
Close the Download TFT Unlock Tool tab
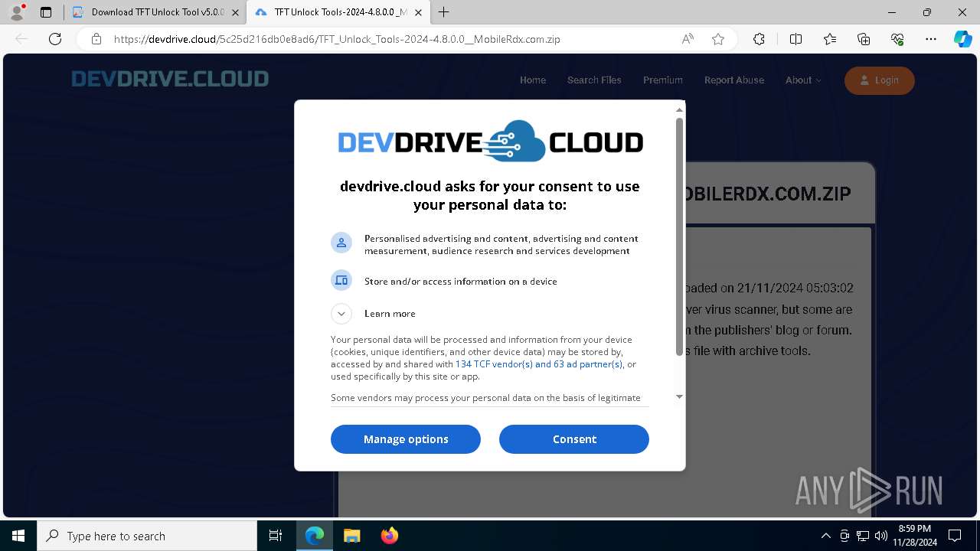235,12
